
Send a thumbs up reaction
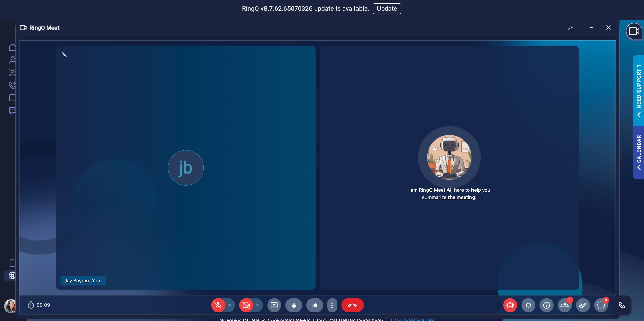pos(315,305)
